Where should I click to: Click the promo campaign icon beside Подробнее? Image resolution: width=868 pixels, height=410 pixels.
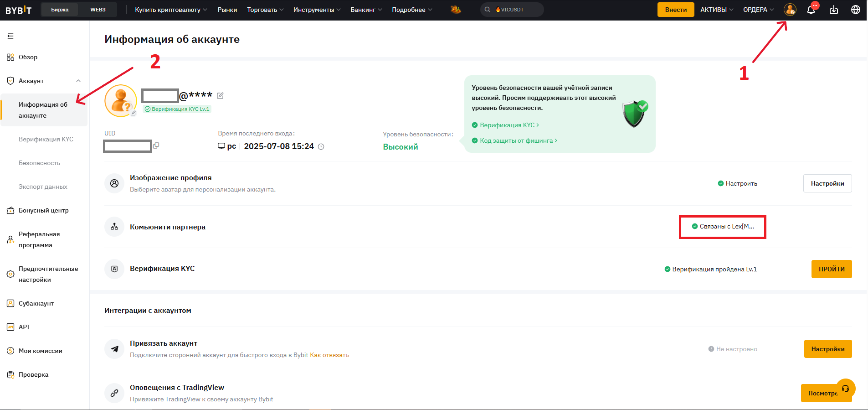(456, 10)
